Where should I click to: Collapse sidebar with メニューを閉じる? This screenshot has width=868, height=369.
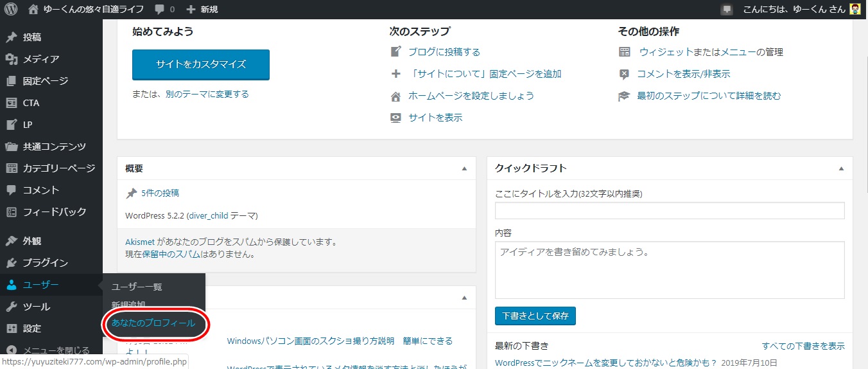point(56,350)
